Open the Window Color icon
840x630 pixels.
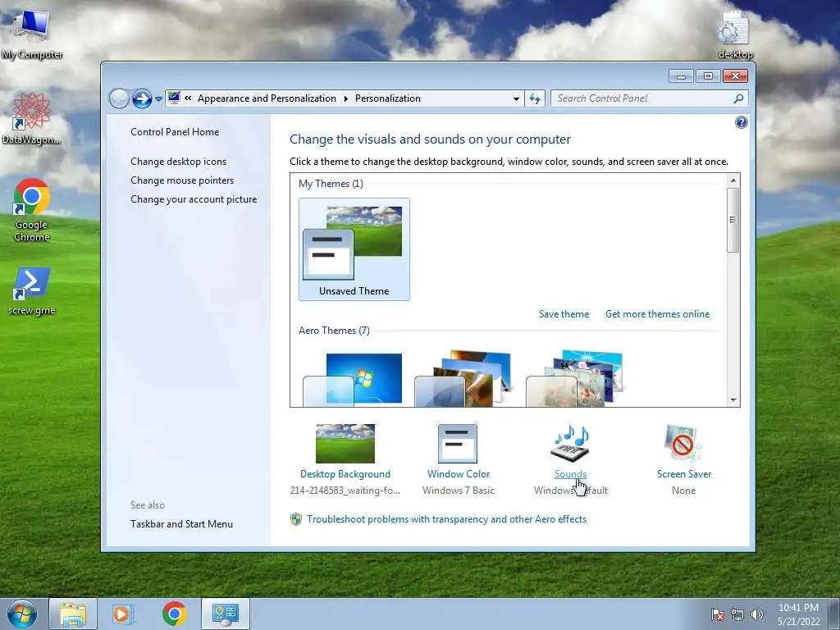click(x=458, y=444)
